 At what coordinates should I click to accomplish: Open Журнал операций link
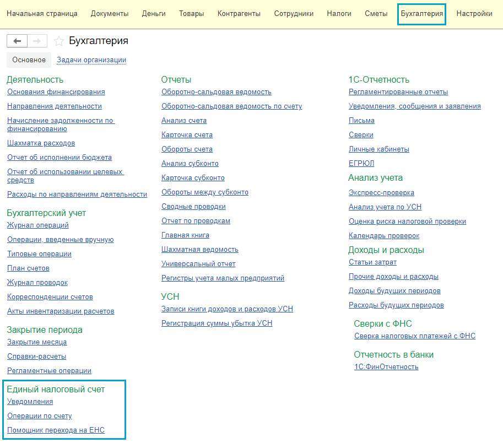[x=37, y=225]
